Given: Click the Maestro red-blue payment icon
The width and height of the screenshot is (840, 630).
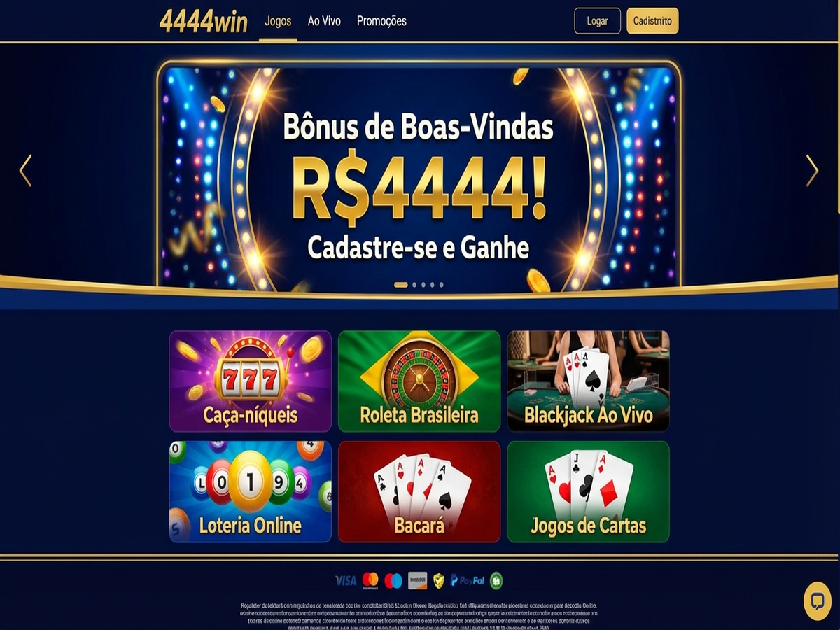Looking at the screenshot, I should [393, 580].
